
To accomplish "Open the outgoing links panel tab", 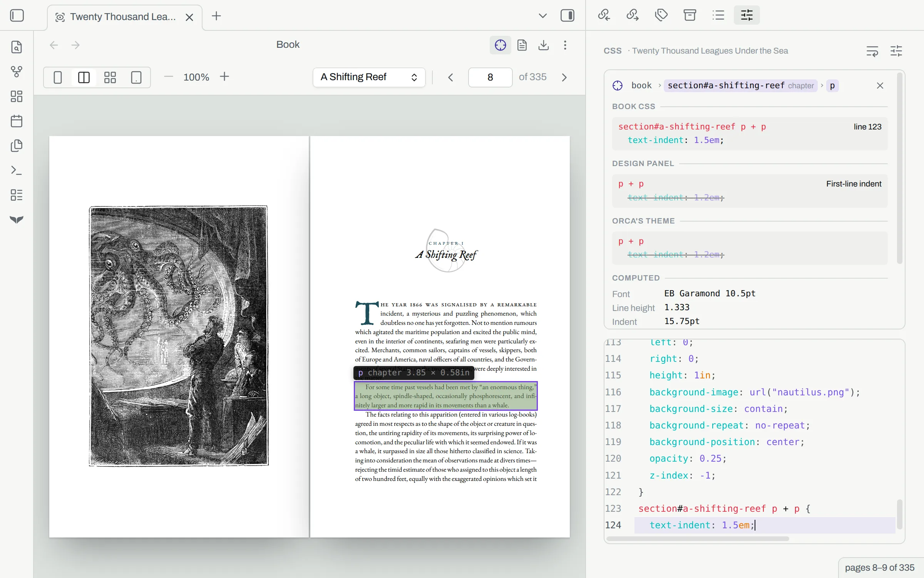I will tap(632, 15).
